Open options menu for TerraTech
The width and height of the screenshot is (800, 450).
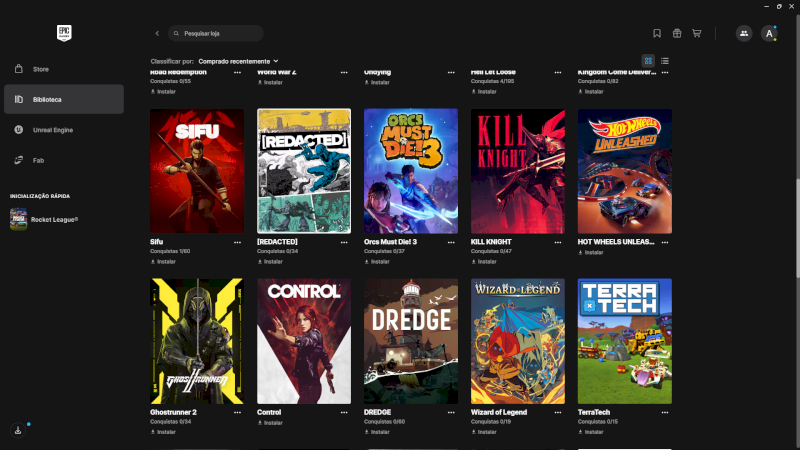[665, 412]
